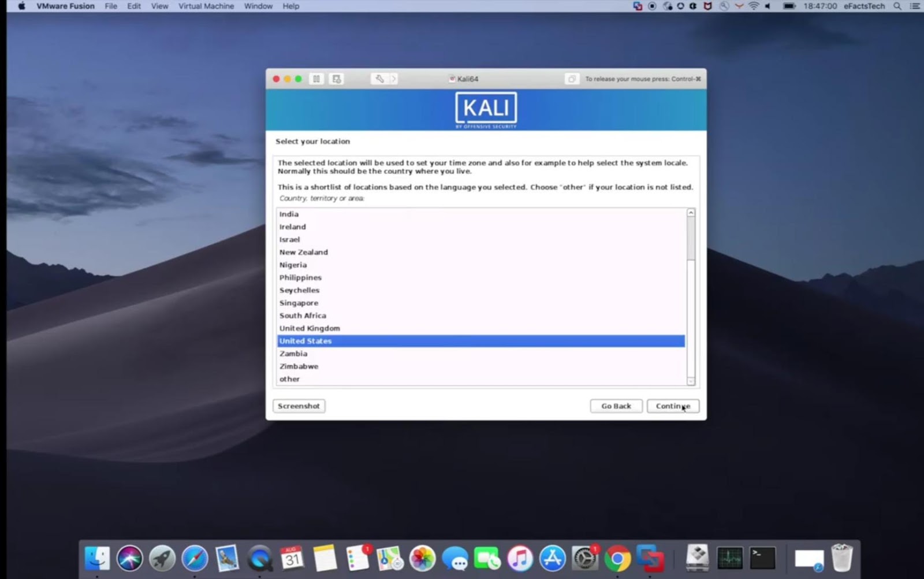Select New Zealand in the location list
924x579 pixels.
tap(481, 252)
